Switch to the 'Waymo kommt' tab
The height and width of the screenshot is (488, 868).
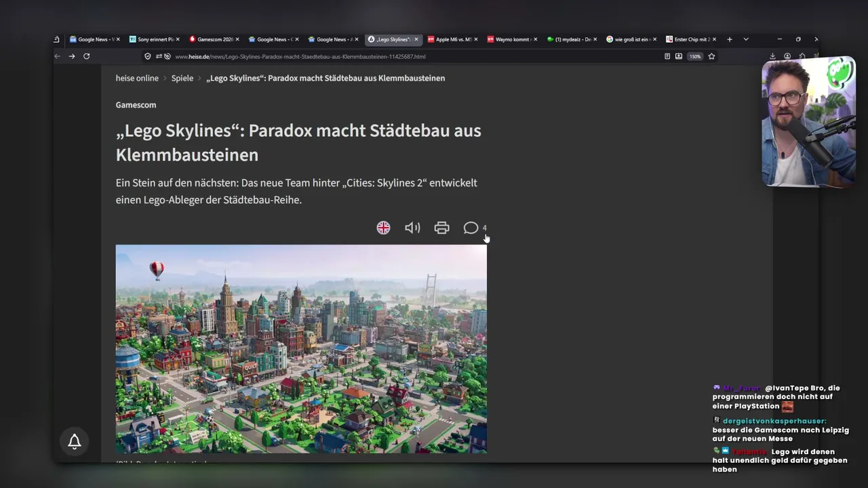pos(512,39)
